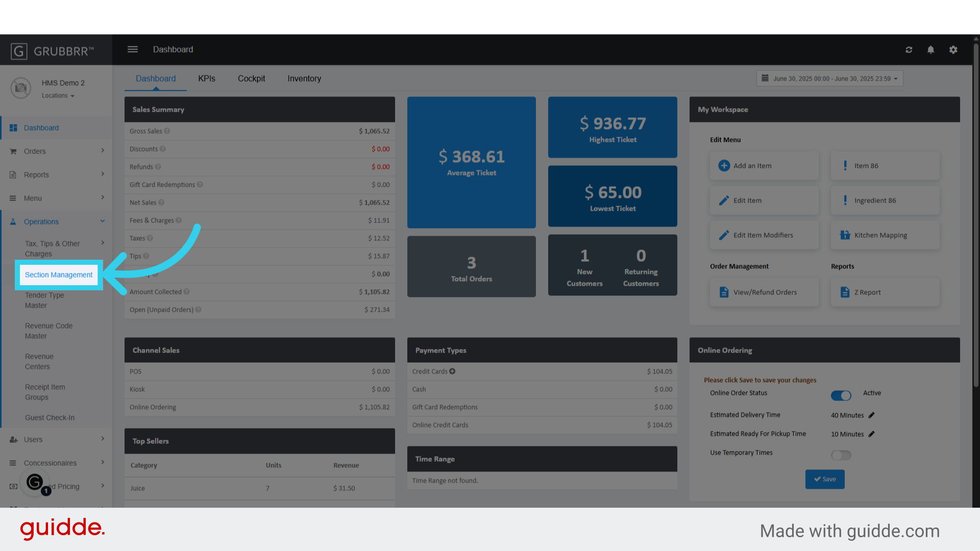
Task: Click the Fees & Charges help icon
Action: click(179, 220)
